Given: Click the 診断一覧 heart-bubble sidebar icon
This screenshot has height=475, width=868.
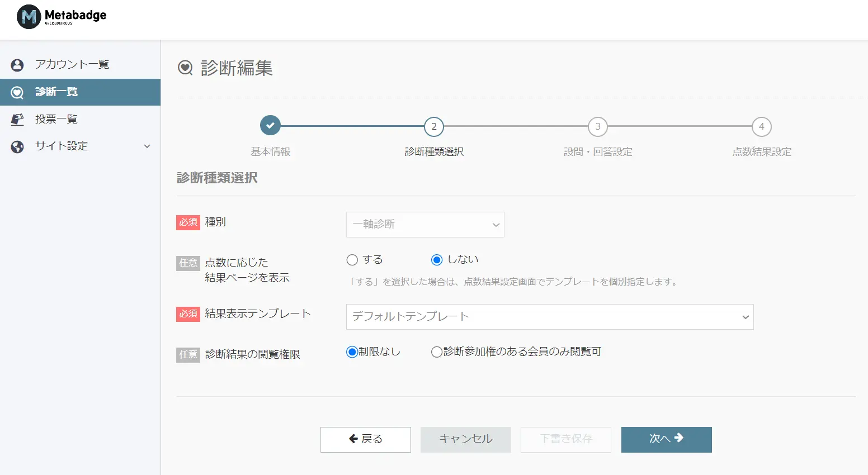Looking at the screenshot, I should 17,92.
